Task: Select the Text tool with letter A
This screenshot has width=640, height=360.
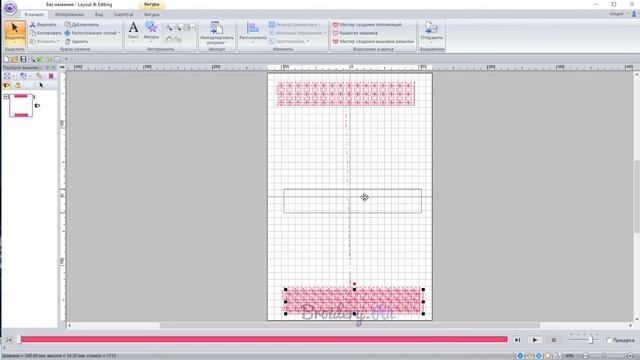Action: pos(133,31)
